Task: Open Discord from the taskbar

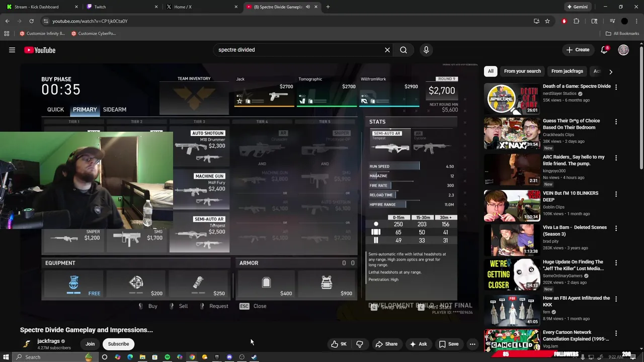Action: [229, 357]
